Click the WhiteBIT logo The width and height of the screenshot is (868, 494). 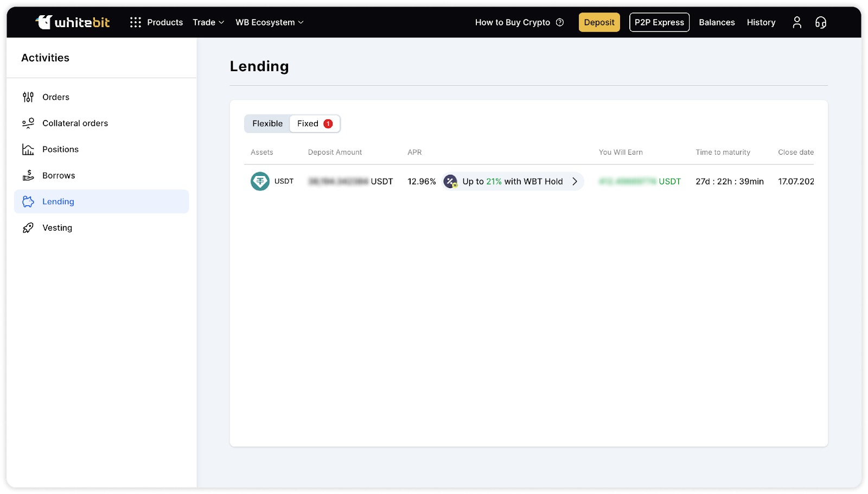point(73,22)
